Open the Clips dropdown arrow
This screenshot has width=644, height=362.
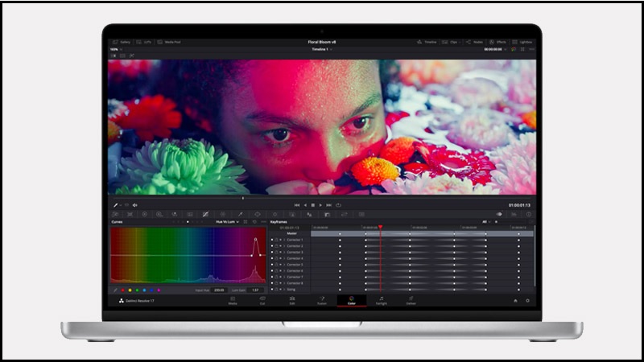tap(460, 43)
